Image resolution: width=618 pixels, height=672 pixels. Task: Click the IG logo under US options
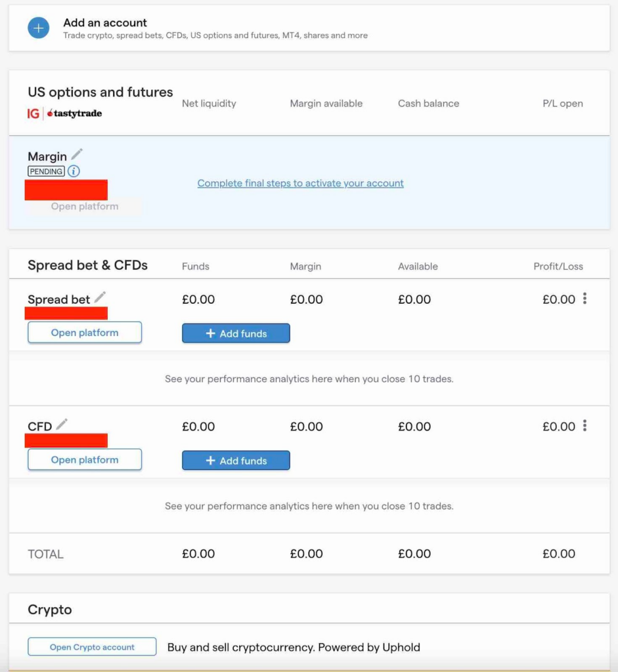point(33,114)
